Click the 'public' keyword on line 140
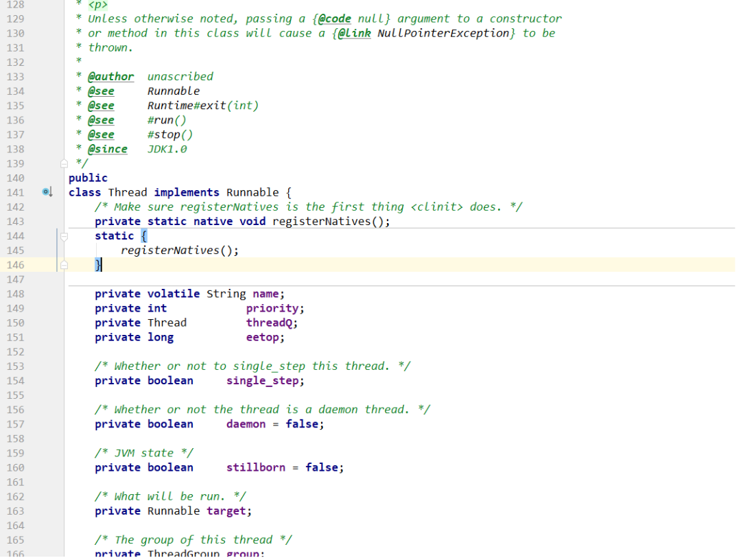The image size is (741, 560). pos(88,178)
